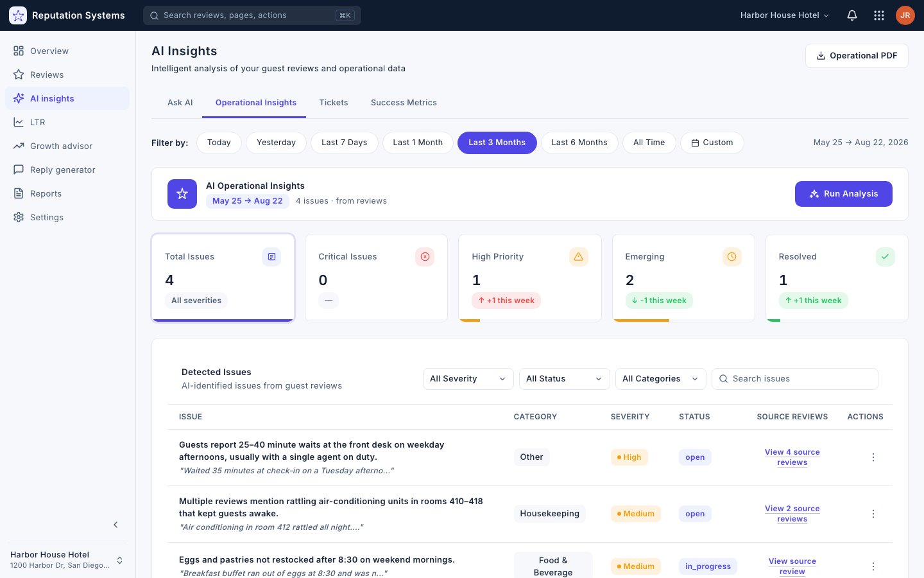Click the Emerging clock icon
This screenshot has height=578, width=924.
732,257
